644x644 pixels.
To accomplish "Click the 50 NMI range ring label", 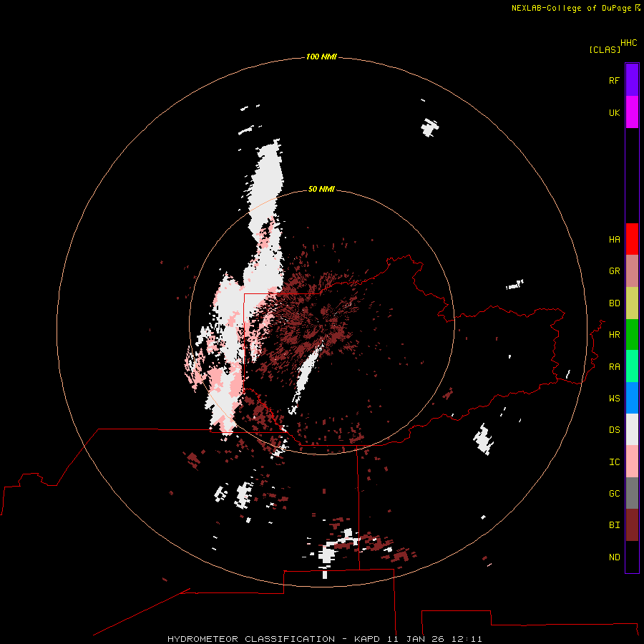I will tap(321, 189).
